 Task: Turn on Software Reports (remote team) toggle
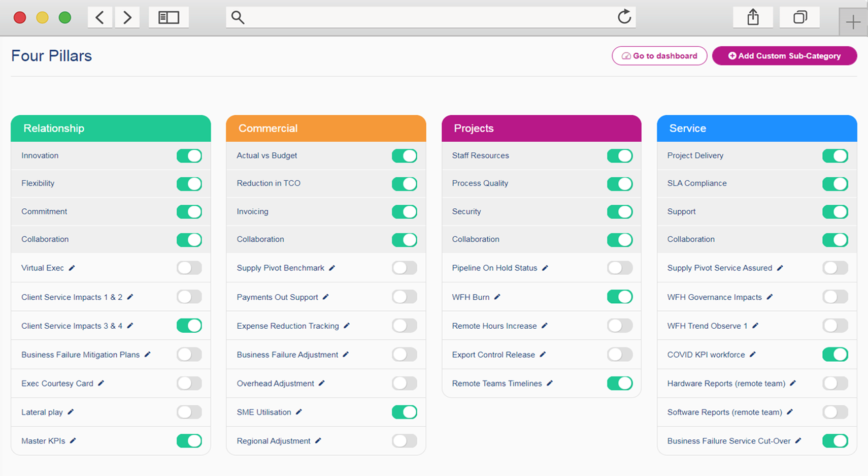835,412
